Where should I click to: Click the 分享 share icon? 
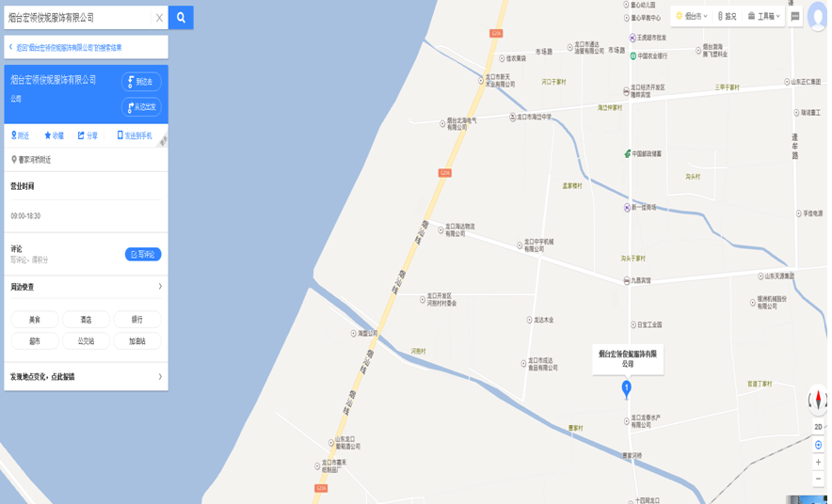coord(81,135)
